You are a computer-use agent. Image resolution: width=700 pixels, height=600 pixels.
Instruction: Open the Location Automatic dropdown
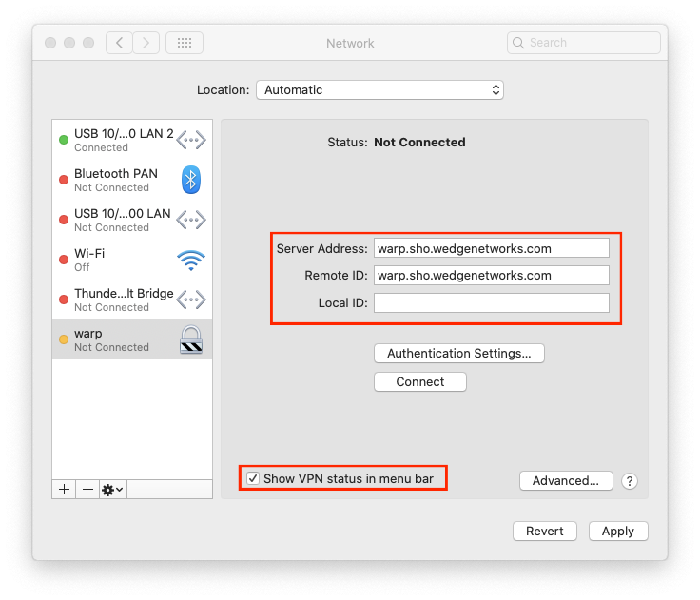point(379,90)
